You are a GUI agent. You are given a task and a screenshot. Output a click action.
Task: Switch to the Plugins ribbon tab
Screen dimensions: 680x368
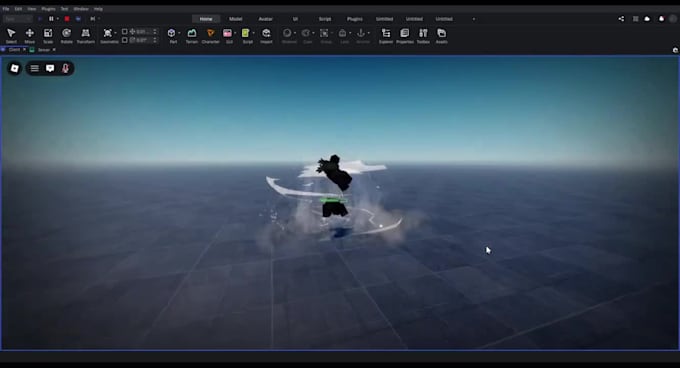[x=354, y=19]
